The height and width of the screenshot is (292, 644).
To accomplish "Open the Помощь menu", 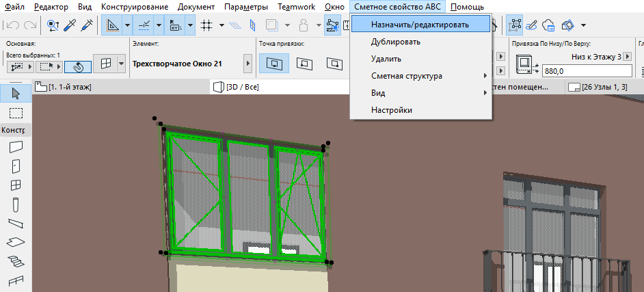I will point(467,7).
